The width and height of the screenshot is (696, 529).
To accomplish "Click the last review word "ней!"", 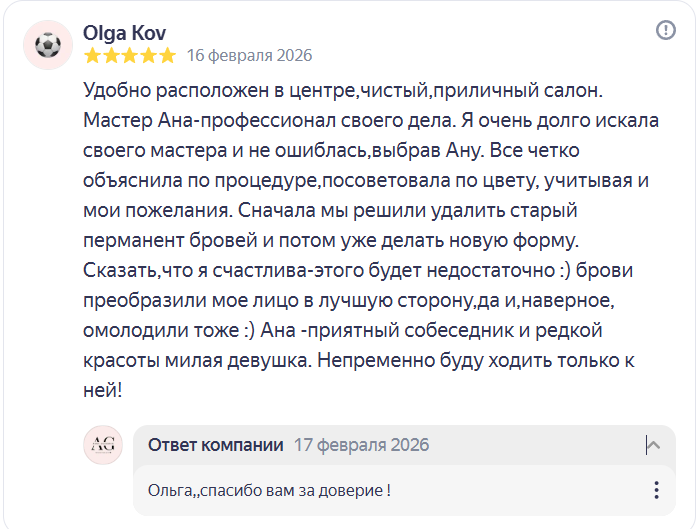I will click(x=103, y=390).
